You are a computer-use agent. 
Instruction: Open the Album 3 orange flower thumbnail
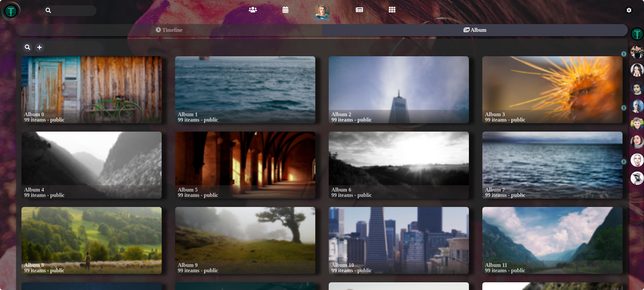552,90
